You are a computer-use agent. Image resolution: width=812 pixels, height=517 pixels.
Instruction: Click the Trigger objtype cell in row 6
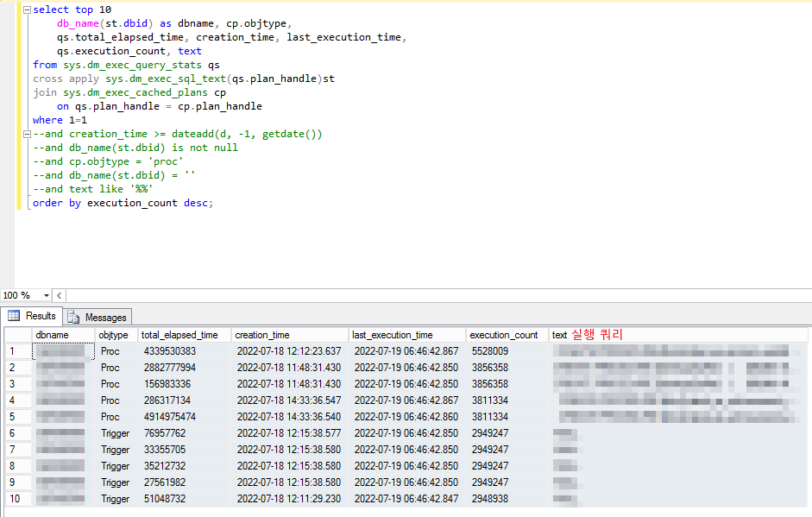[x=115, y=433]
